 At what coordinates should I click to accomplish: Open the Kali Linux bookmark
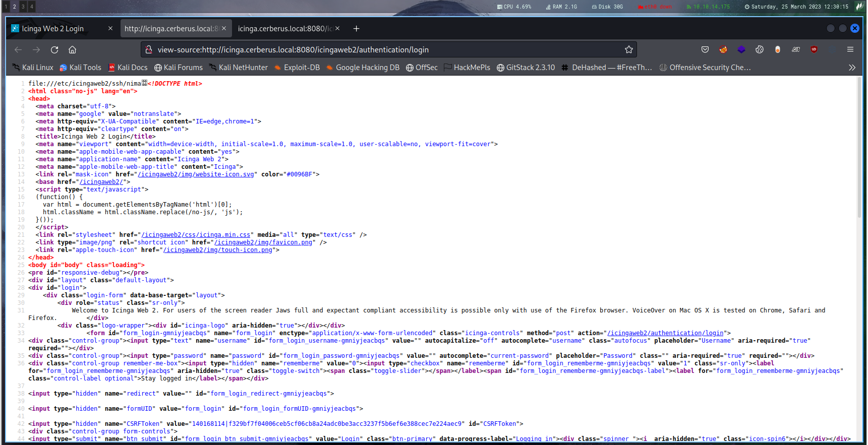pos(33,68)
